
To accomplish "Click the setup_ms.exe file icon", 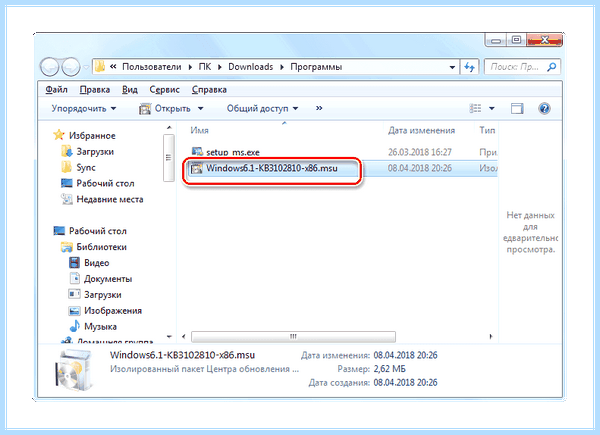I will tap(197, 152).
